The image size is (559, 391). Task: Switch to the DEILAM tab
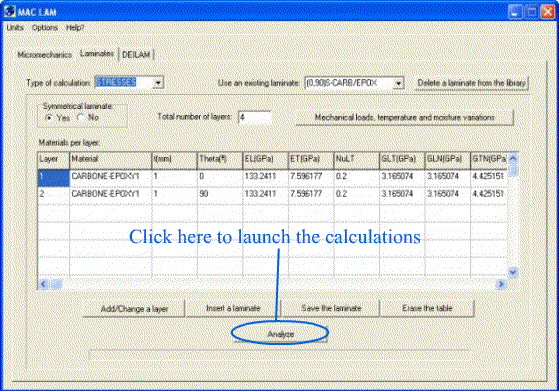point(136,55)
